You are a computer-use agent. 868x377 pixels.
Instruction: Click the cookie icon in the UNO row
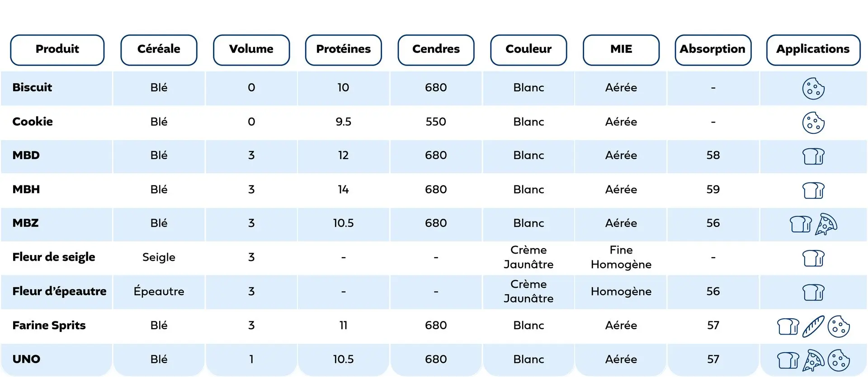coord(839,360)
